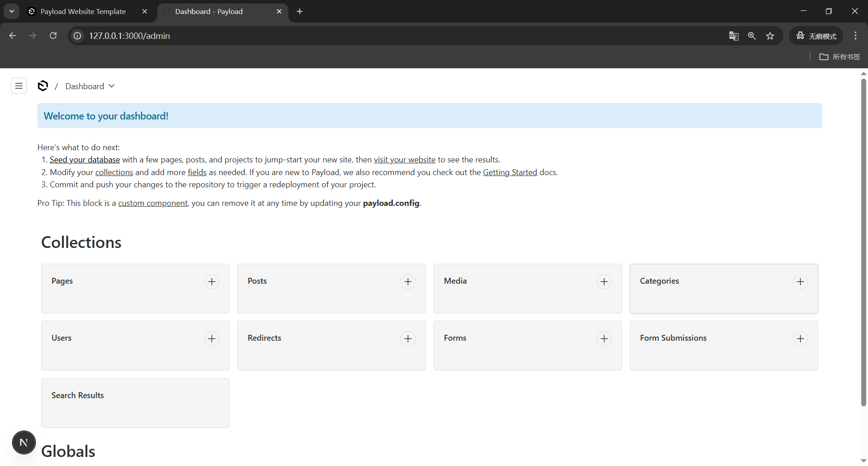Click the page vertical scrollbar thumb
The width and height of the screenshot is (868, 466).
coord(863,242)
